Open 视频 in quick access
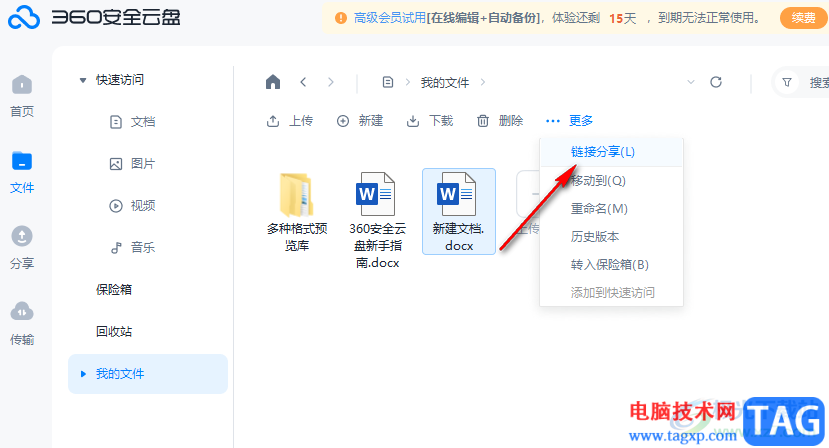Viewport: 829px width, 448px height. (132, 206)
